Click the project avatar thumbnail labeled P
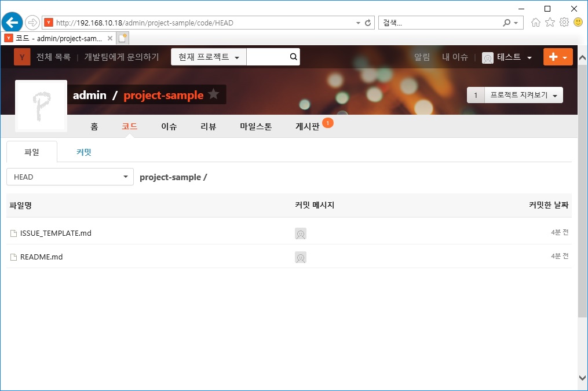588x391 pixels. click(41, 105)
